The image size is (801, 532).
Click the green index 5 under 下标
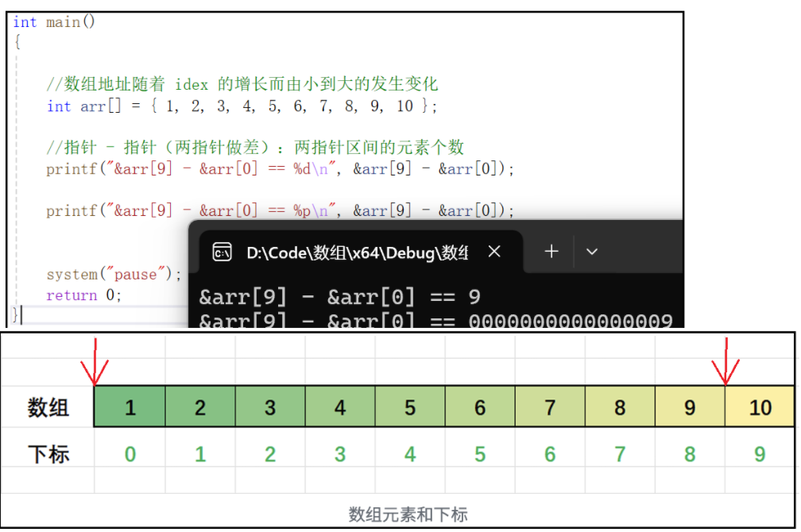coord(480,454)
